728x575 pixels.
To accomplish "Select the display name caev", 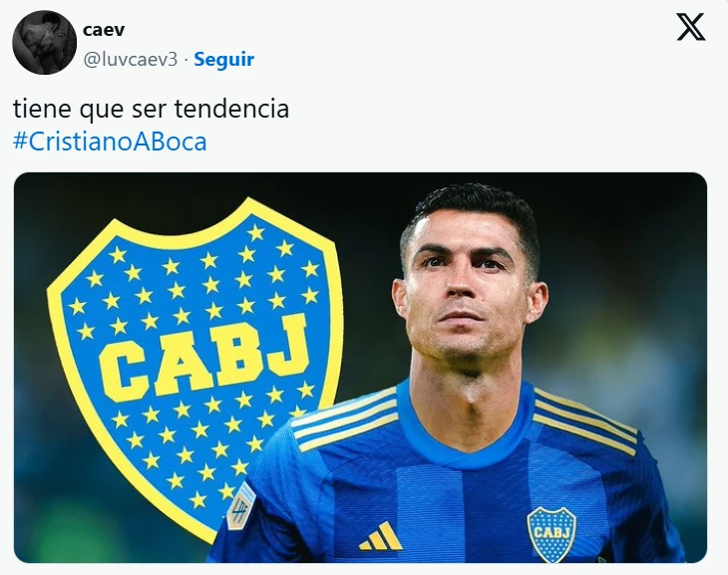I will click(x=104, y=30).
